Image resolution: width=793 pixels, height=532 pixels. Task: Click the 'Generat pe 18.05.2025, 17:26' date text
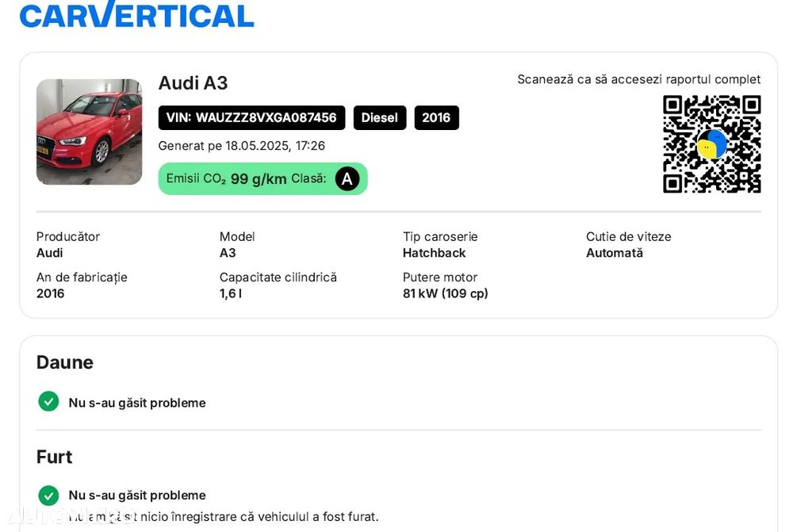tap(241, 146)
